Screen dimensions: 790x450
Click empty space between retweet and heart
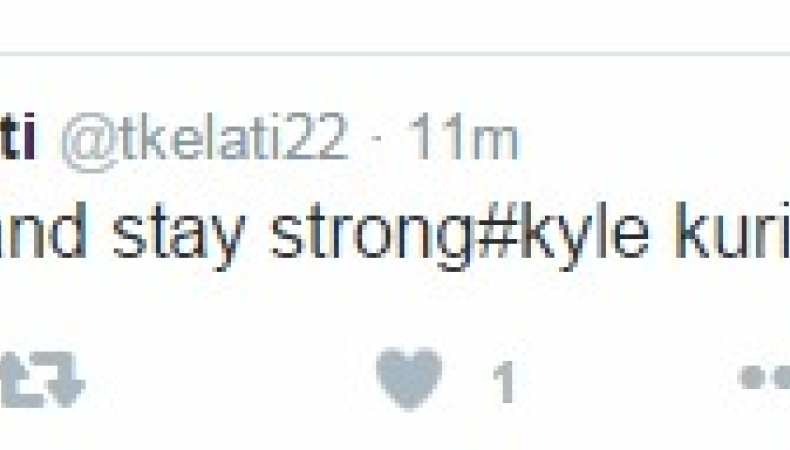pyautogui.click(x=229, y=379)
